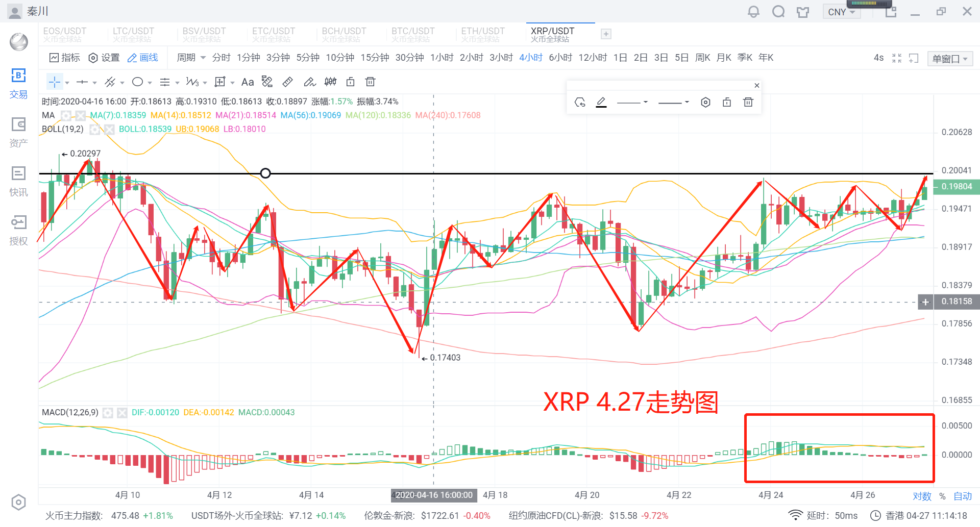The image size is (980, 527).
Task: Click the add chart window icon
Action: click(x=914, y=58)
